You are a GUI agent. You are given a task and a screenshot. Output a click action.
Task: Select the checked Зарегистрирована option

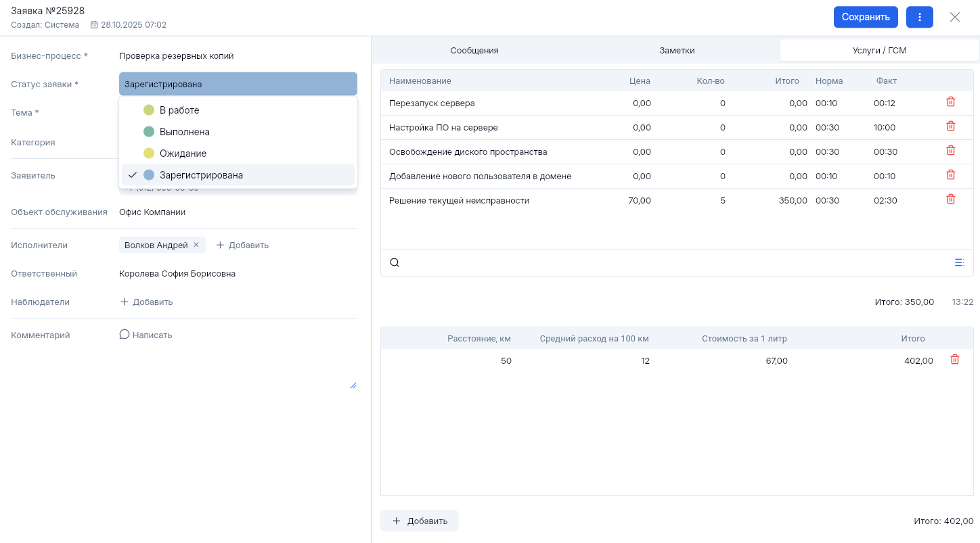[x=201, y=175]
